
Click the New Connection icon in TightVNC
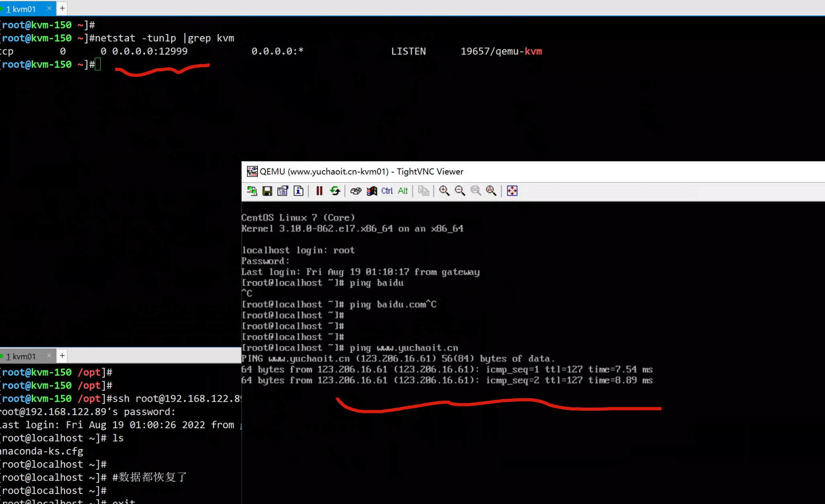click(x=252, y=191)
